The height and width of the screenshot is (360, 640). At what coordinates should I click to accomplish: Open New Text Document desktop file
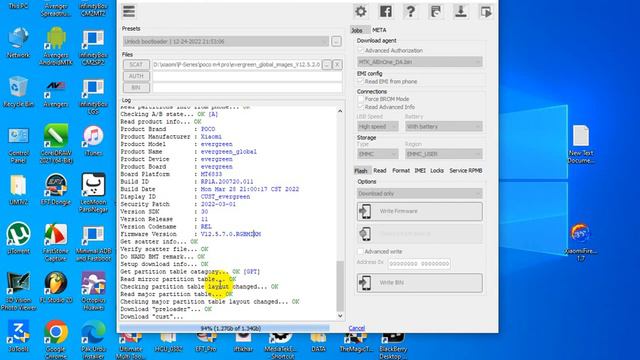click(x=581, y=144)
